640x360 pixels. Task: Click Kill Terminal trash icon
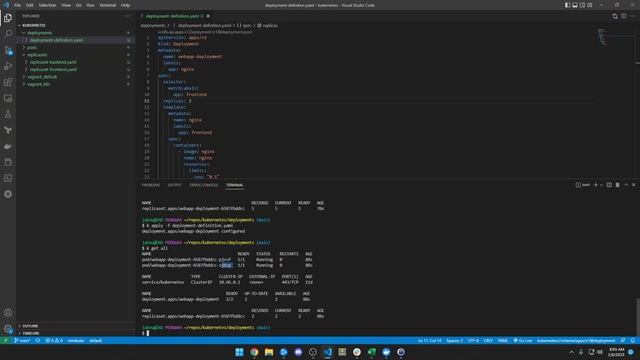click(618, 185)
